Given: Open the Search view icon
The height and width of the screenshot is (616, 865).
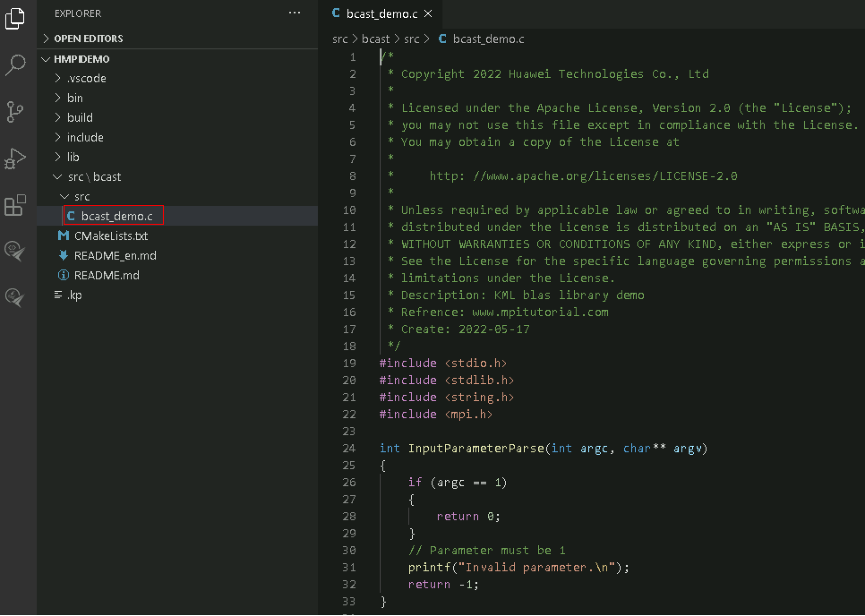Looking at the screenshot, I should click(x=15, y=65).
